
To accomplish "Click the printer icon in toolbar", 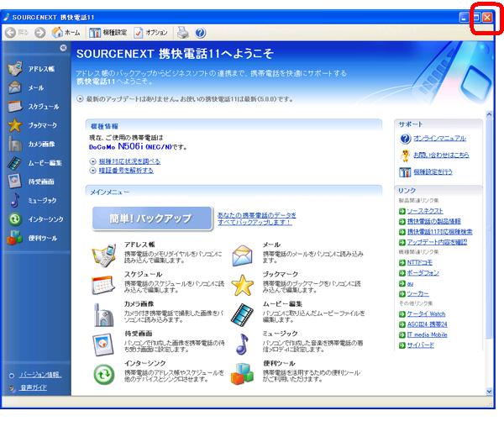I will pyautogui.click(x=183, y=33).
